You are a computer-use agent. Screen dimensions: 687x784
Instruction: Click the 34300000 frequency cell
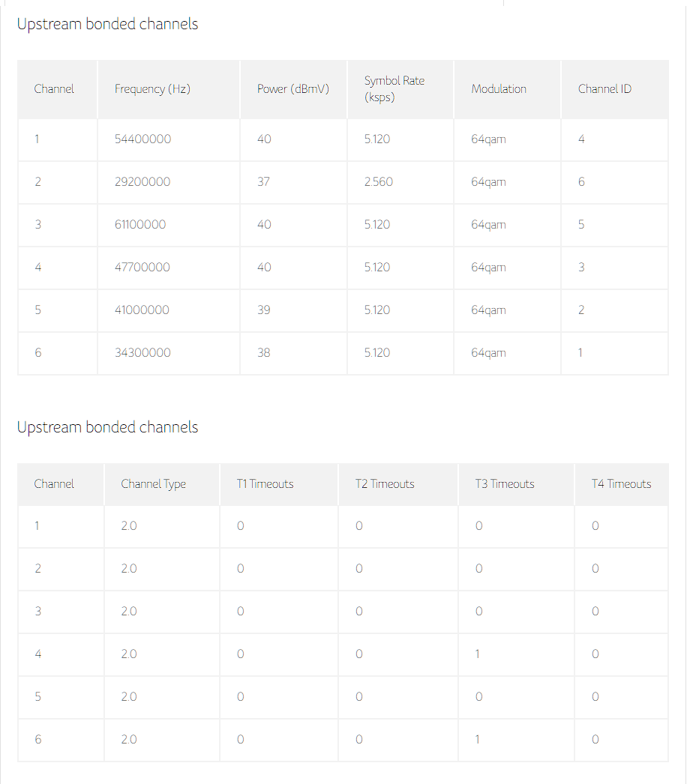pyautogui.click(x=142, y=353)
